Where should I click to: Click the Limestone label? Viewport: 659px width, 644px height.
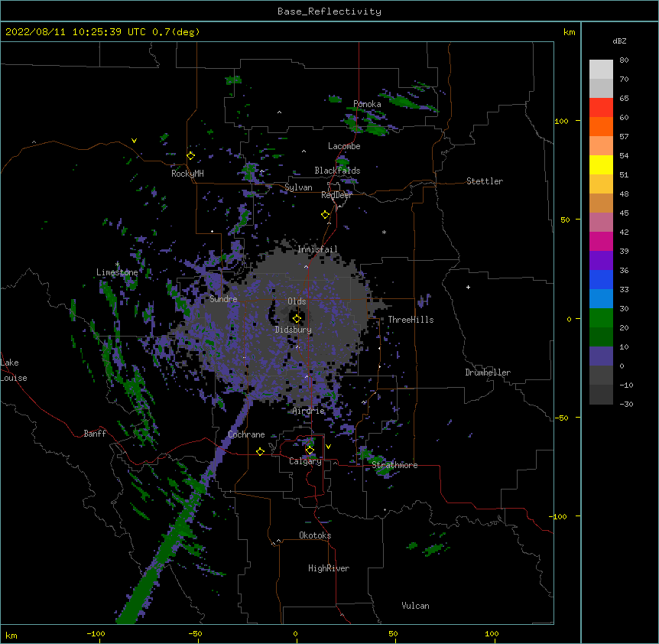pyautogui.click(x=117, y=272)
